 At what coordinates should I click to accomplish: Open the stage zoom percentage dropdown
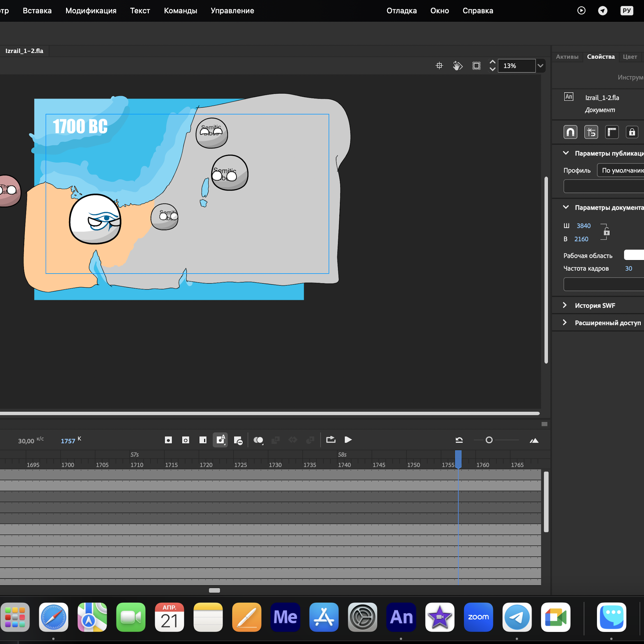(540, 66)
